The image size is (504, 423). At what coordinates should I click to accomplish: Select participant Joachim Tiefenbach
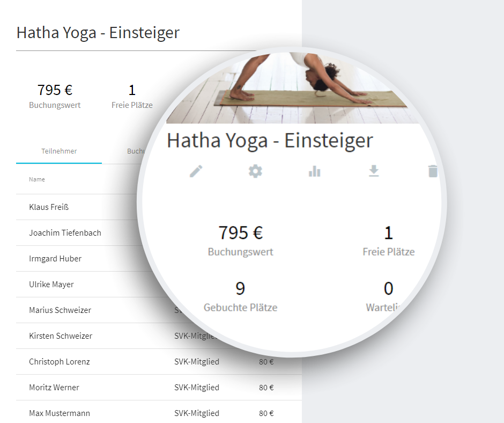[x=65, y=233]
